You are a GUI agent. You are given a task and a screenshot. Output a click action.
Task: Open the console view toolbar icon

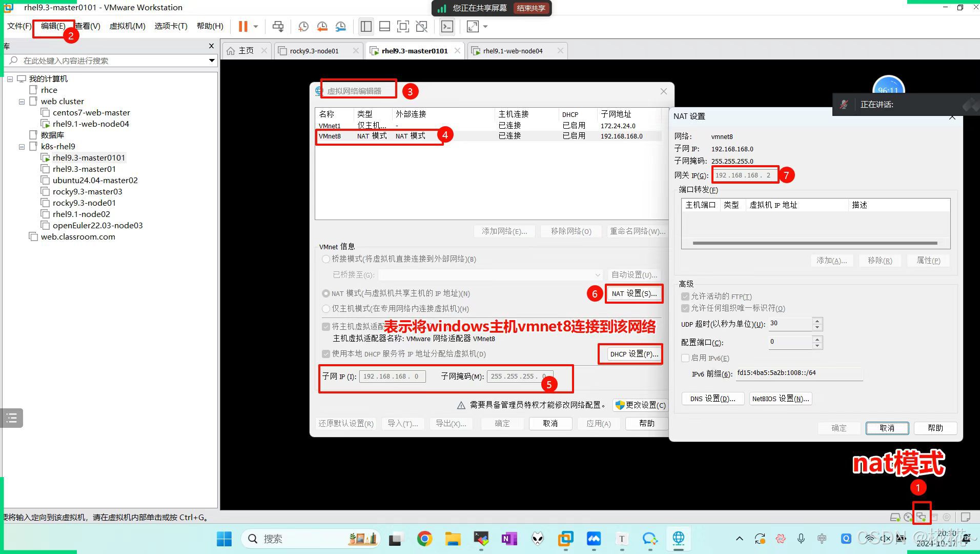click(447, 26)
